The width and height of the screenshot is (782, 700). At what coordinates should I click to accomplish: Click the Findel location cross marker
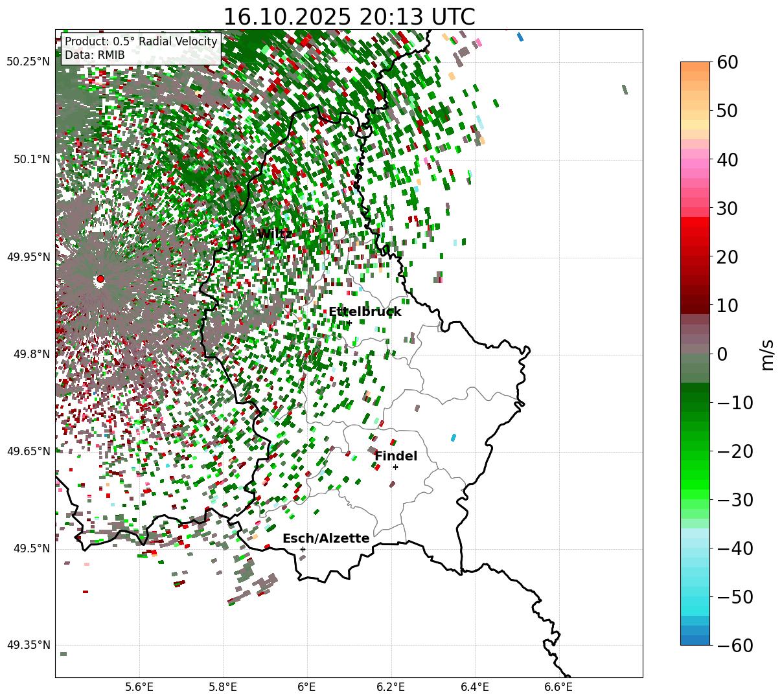pyautogui.click(x=395, y=467)
